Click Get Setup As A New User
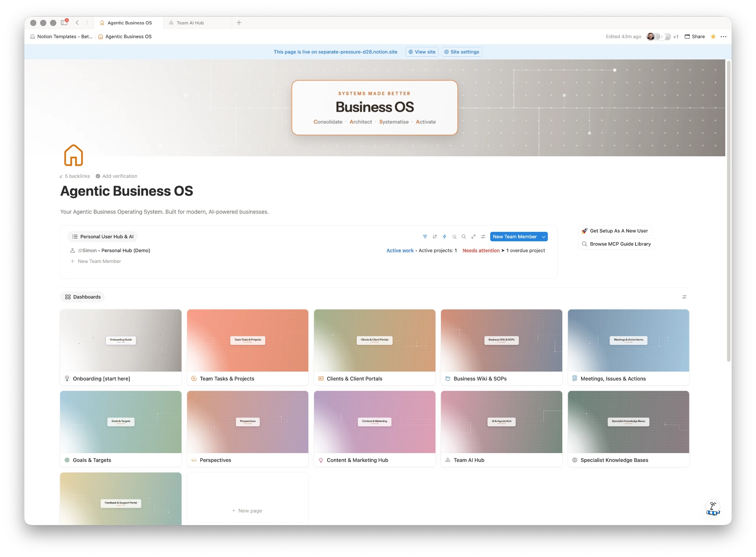This screenshot has width=756, height=557. (x=615, y=231)
